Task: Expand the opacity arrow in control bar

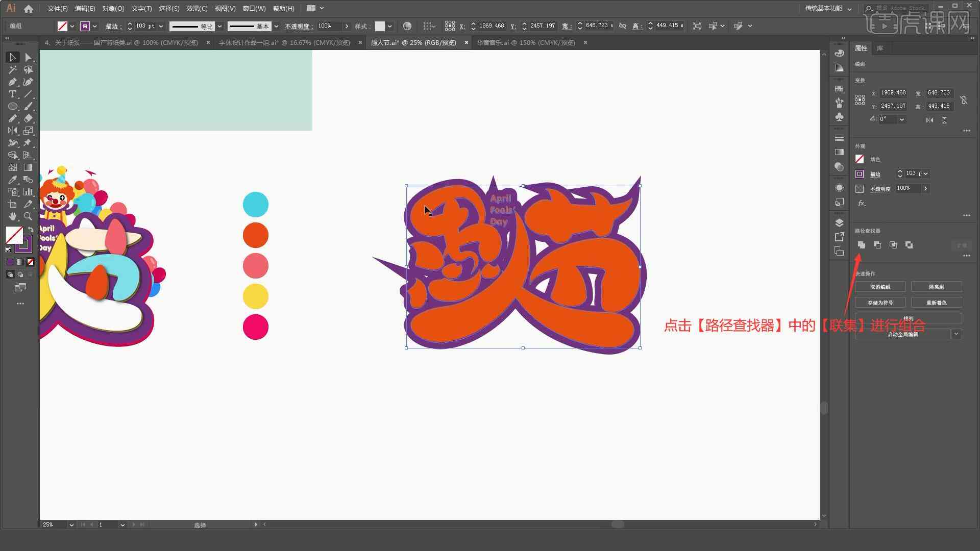Action: 347,26
